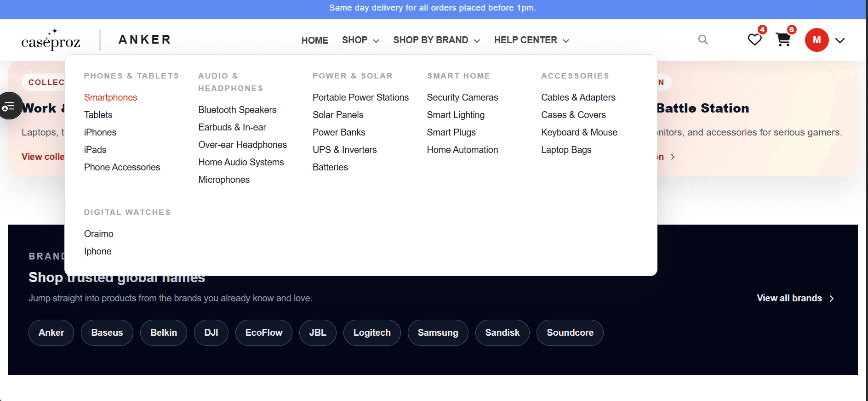Open Home Automation

[462, 150]
